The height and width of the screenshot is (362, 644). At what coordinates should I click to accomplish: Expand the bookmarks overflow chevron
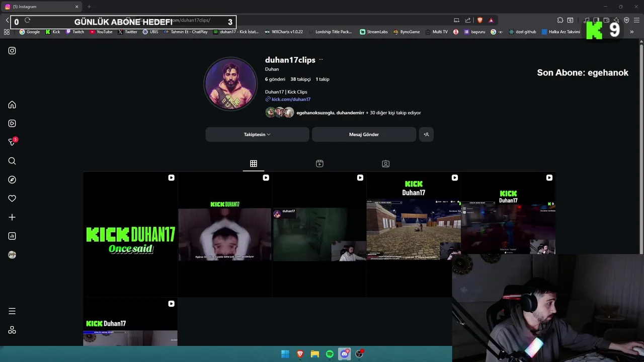[632, 32]
